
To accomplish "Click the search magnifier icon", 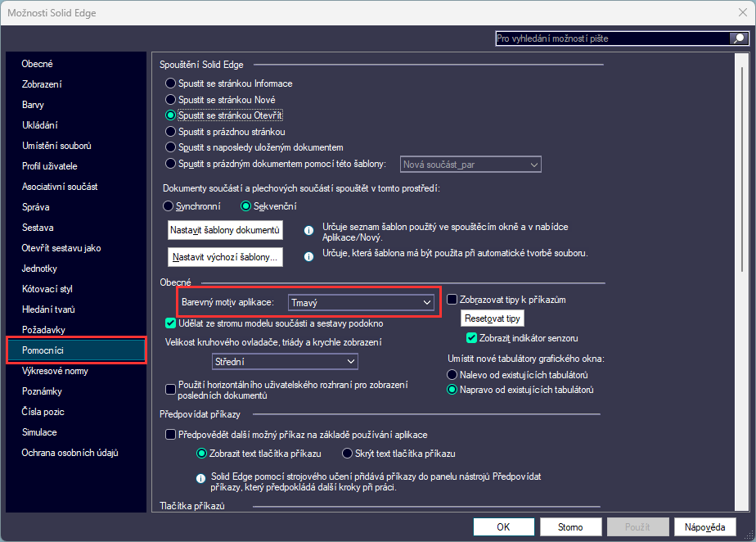I will [737, 38].
